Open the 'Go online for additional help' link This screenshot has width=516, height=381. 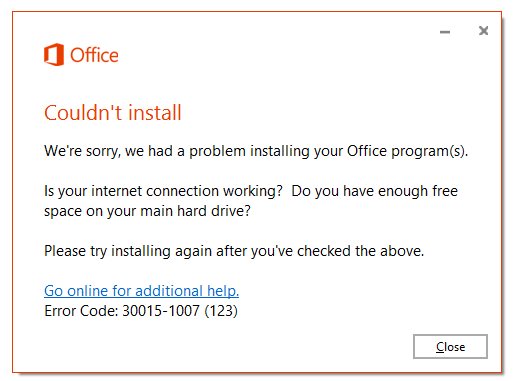pos(141,291)
